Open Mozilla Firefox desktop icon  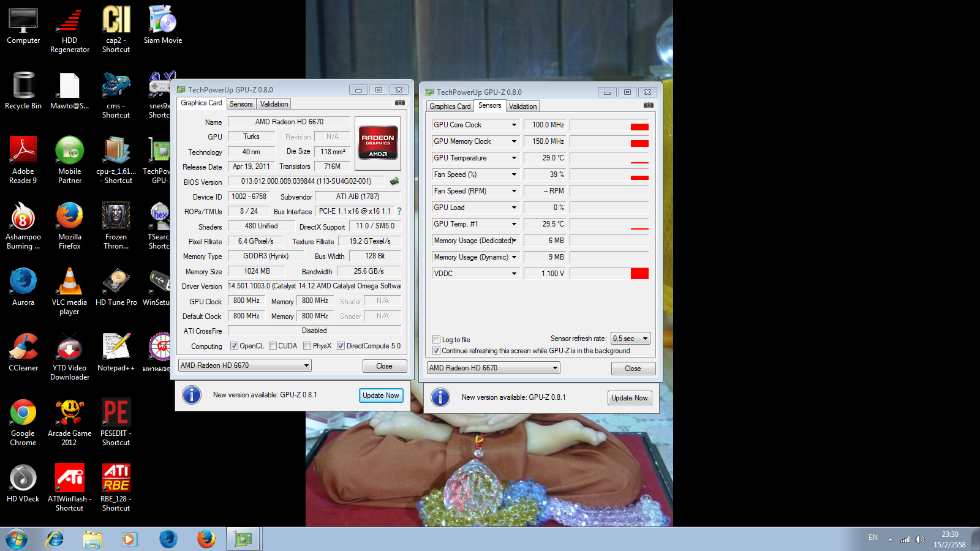pos(70,226)
